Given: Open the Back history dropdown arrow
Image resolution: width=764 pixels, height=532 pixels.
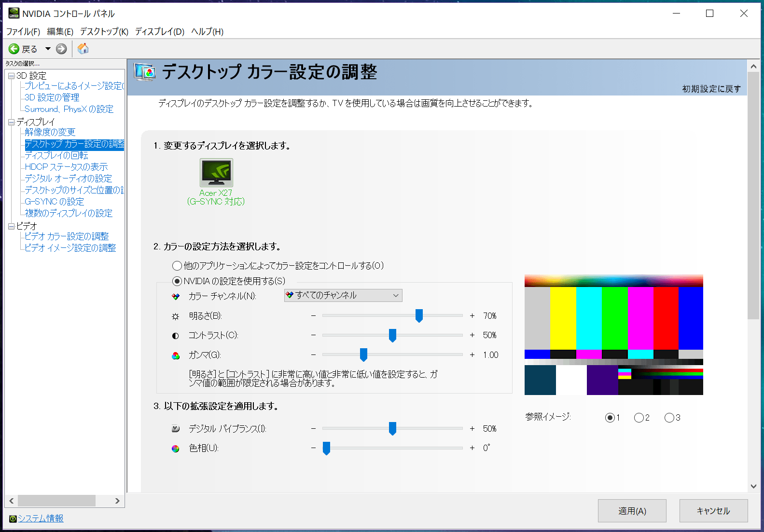Looking at the screenshot, I should [x=48, y=49].
